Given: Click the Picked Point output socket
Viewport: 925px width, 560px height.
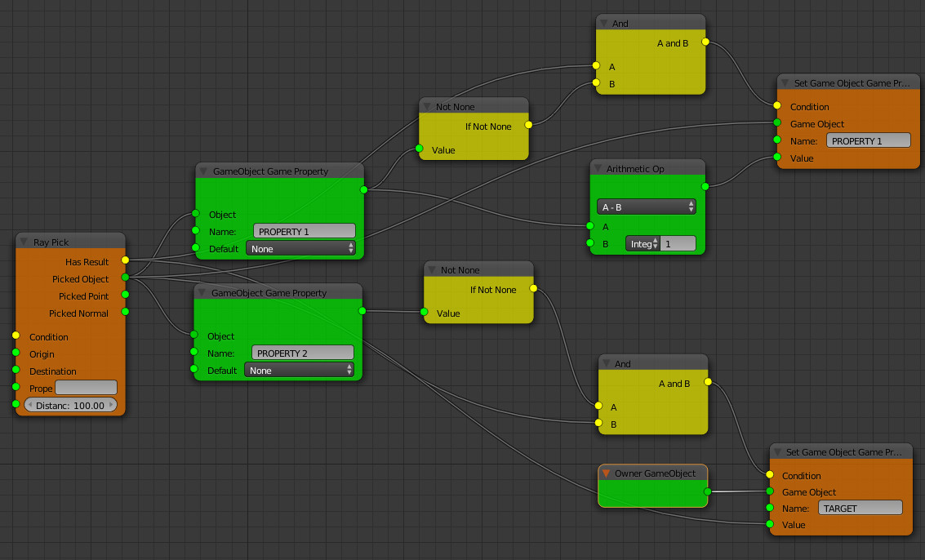Looking at the screenshot, I should point(125,296).
